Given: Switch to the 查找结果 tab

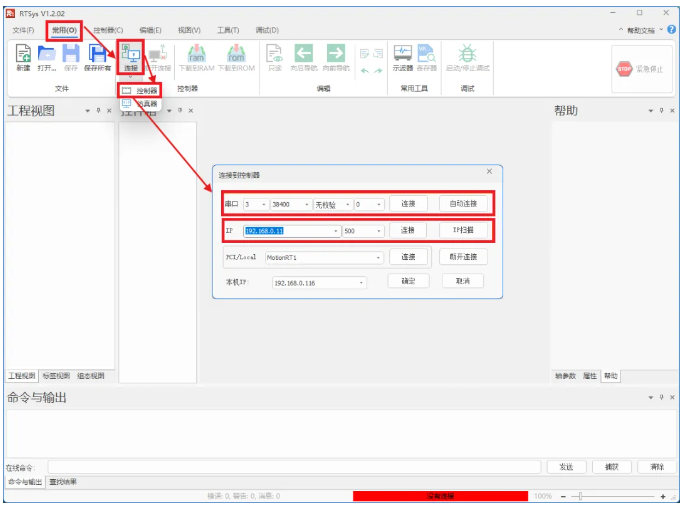Looking at the screenshot, I should click(63, 482).
